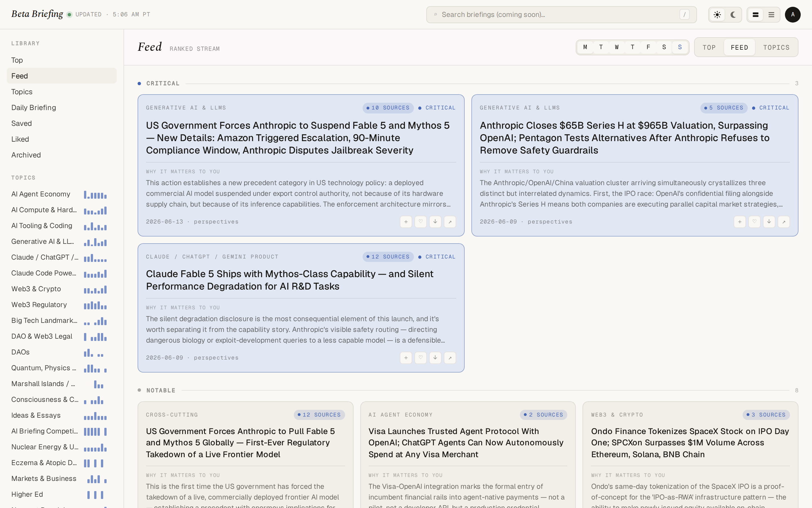This screenshot has height=508, width=812.
Task: Select Friday in day picker
Action: 648,47
